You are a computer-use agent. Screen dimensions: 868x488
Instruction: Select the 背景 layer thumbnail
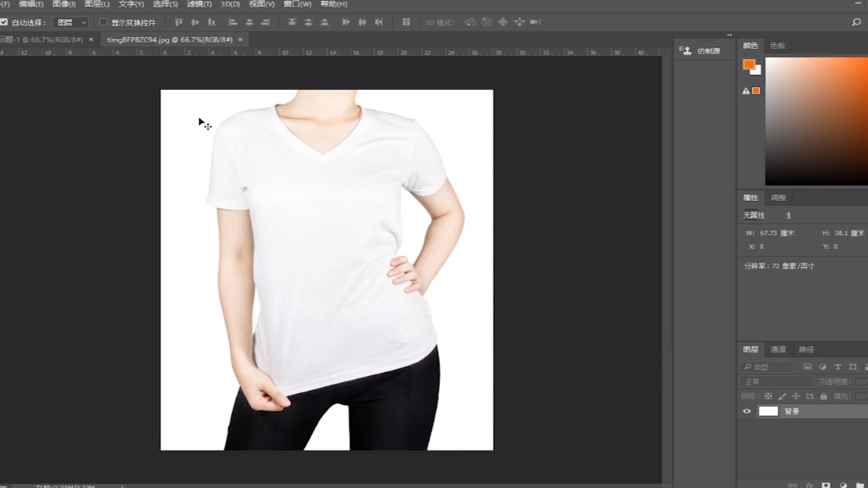768,412
